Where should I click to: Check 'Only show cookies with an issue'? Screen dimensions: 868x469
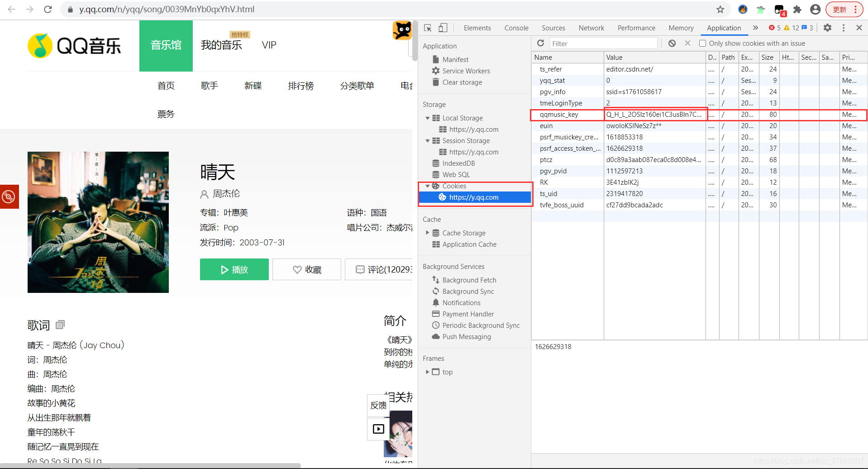[x=702, y=43]
